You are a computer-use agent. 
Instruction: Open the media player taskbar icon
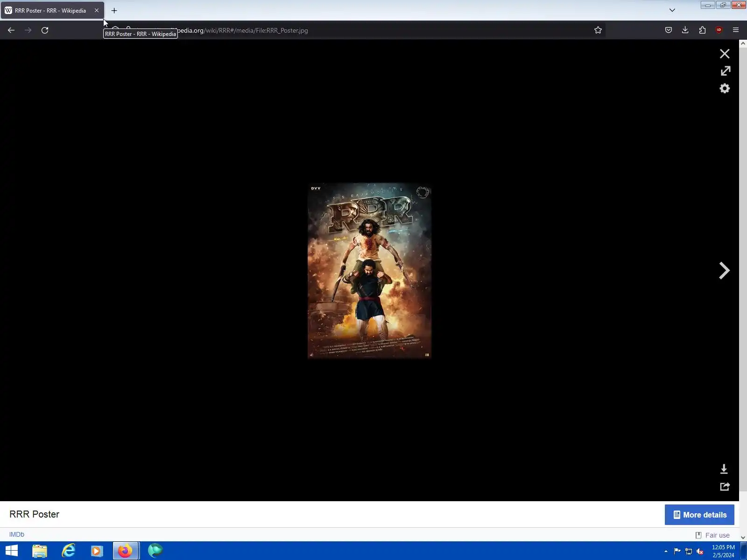97,551
